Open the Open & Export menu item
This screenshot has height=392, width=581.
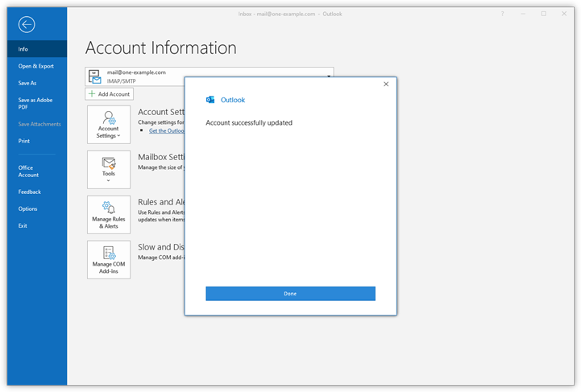click(36, 66)
